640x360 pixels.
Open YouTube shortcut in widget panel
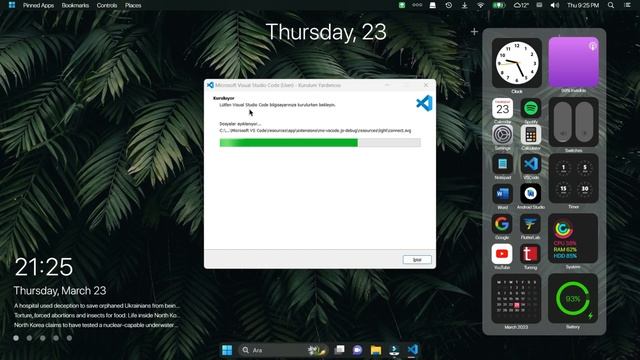point(502,254)
